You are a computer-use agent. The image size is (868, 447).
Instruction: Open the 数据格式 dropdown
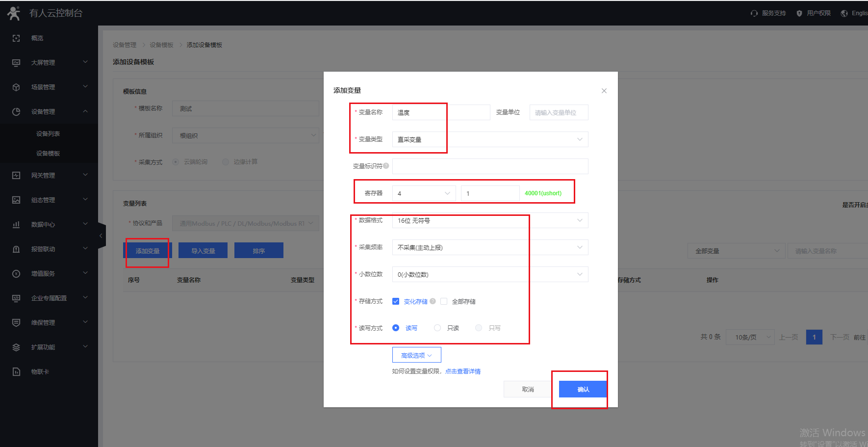pos(489,220)
